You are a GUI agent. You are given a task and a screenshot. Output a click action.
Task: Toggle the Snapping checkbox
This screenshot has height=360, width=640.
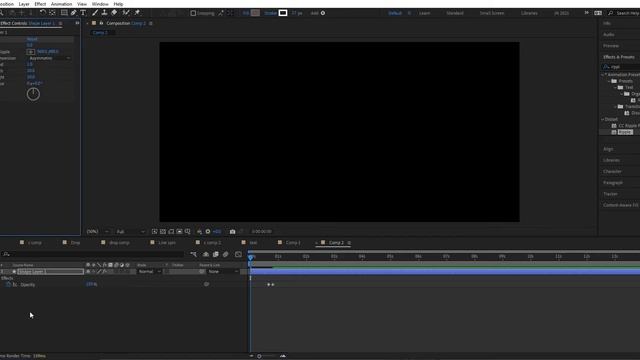click(193, 13)
